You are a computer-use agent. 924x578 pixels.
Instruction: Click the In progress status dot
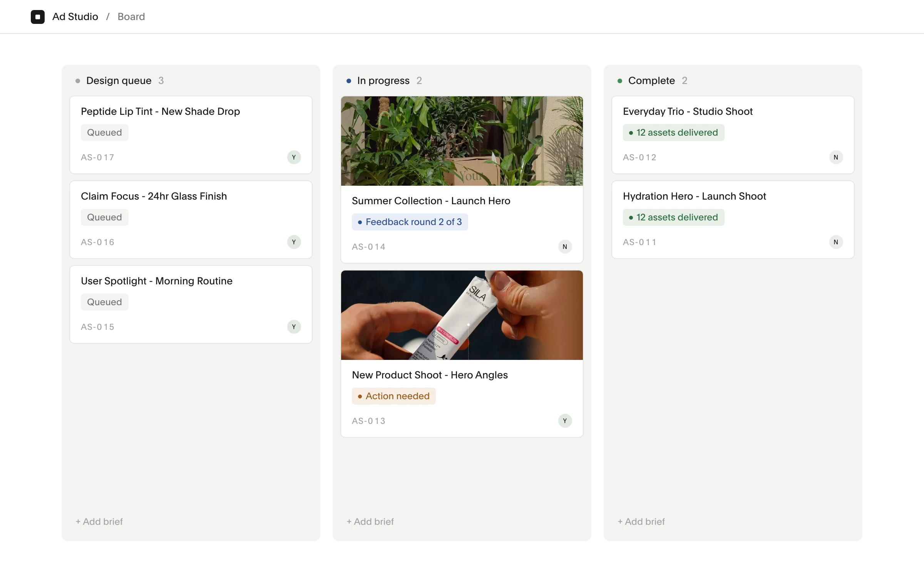click(x=349, y=81)
